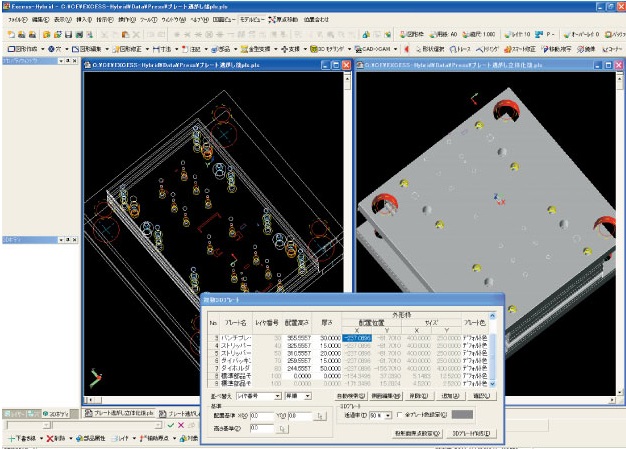Click the pick icon beside height reference field
Screen dimensions: 626x449
(x=283, y=427)
